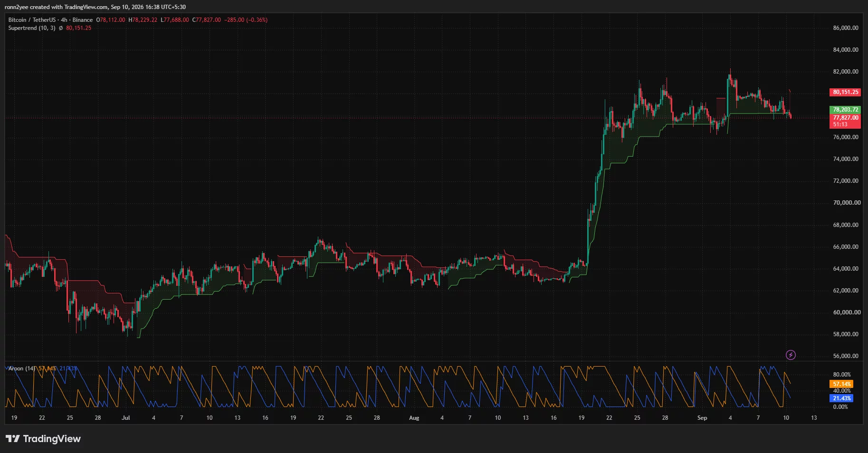Viewport: 868px width, 453px height.
Task: Click the 72,000.00 price axis label
Action: pos(846,181)
